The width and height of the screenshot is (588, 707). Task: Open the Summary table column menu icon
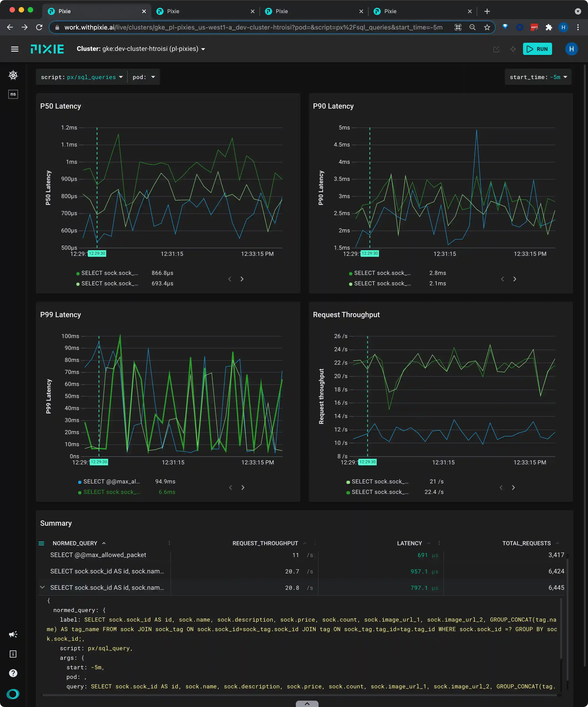tap(41, 543)
